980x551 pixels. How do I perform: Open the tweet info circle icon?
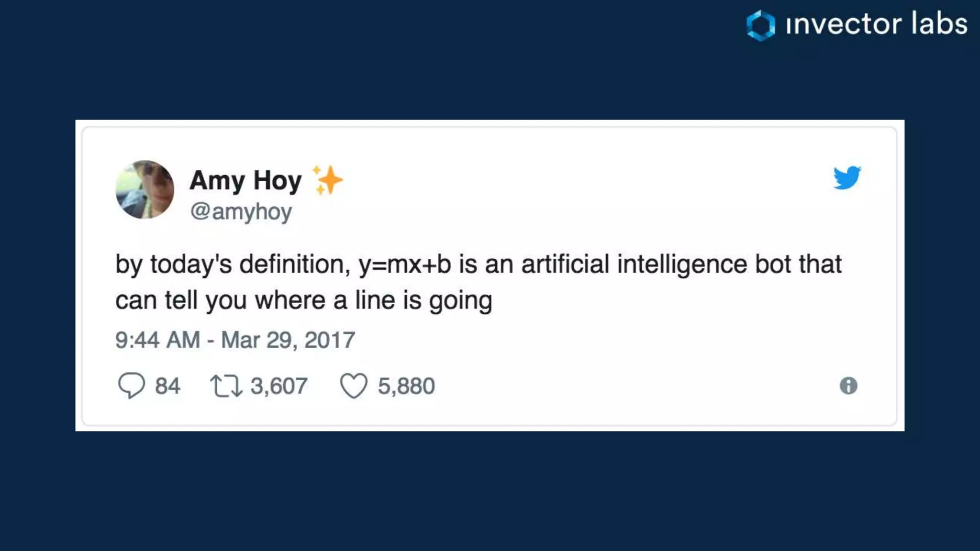click(848, 386)
